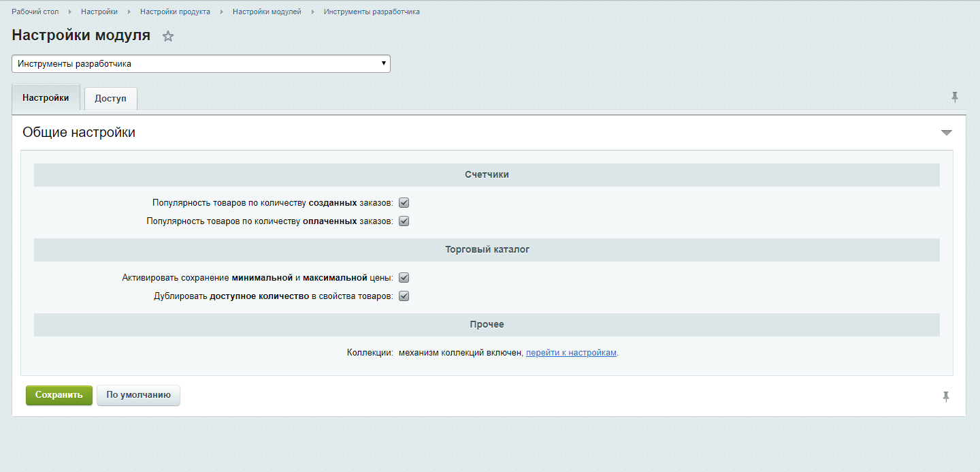Click the pin icon beside the buttons
Image resolution: width=980 pixels, height=472 pixels.
coord(945,396)
